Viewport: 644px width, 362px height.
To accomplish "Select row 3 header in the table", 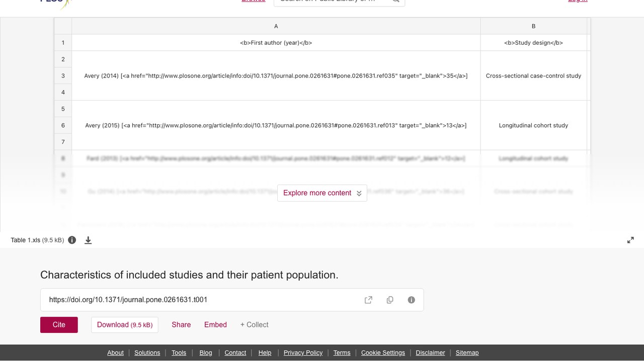I will (x=63, y=76).
